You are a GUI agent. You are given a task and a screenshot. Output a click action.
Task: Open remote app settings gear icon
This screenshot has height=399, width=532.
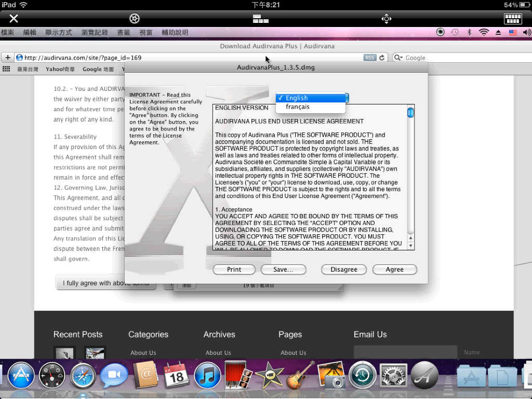(x=135, y=18)
